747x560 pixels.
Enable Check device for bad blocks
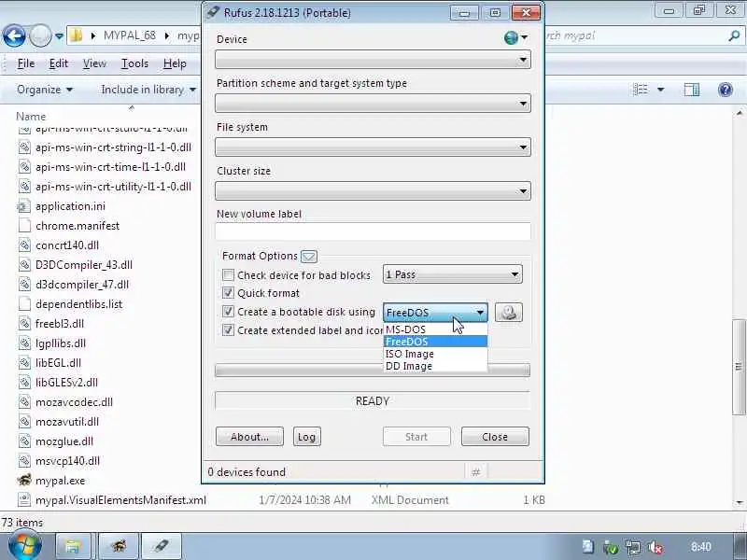click(228, 274)
